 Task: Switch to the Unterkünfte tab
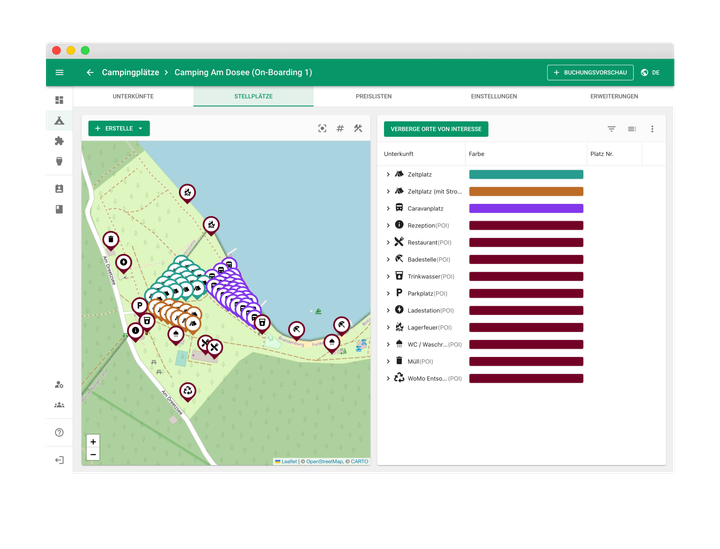tap(133, 96)
